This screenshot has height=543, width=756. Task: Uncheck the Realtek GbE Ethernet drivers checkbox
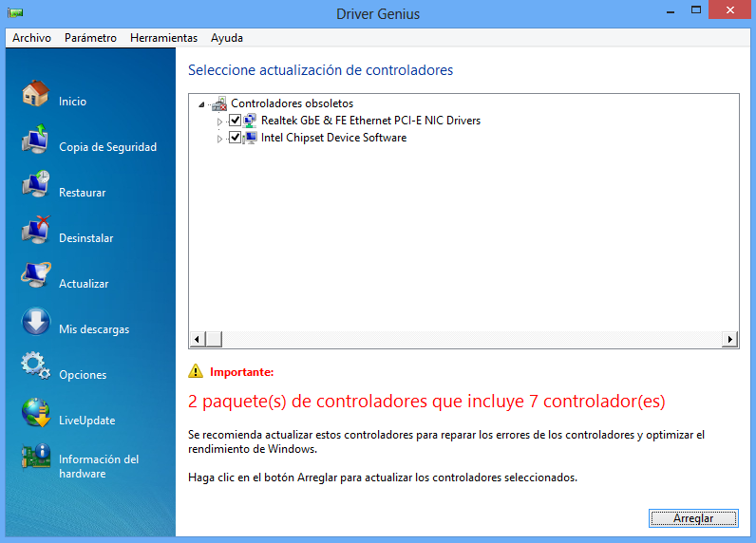[x=235, y=120]
